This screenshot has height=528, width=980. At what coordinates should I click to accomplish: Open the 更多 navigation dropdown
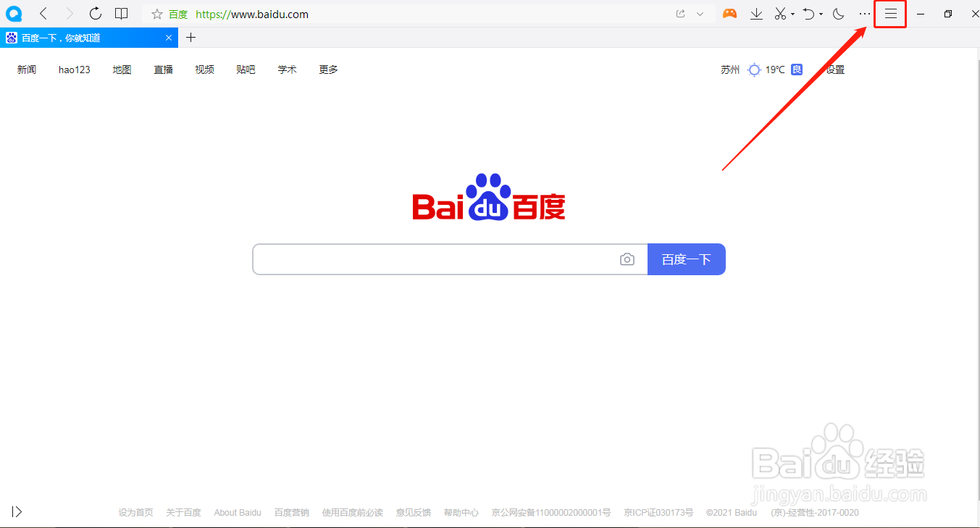tap(327, 69)
